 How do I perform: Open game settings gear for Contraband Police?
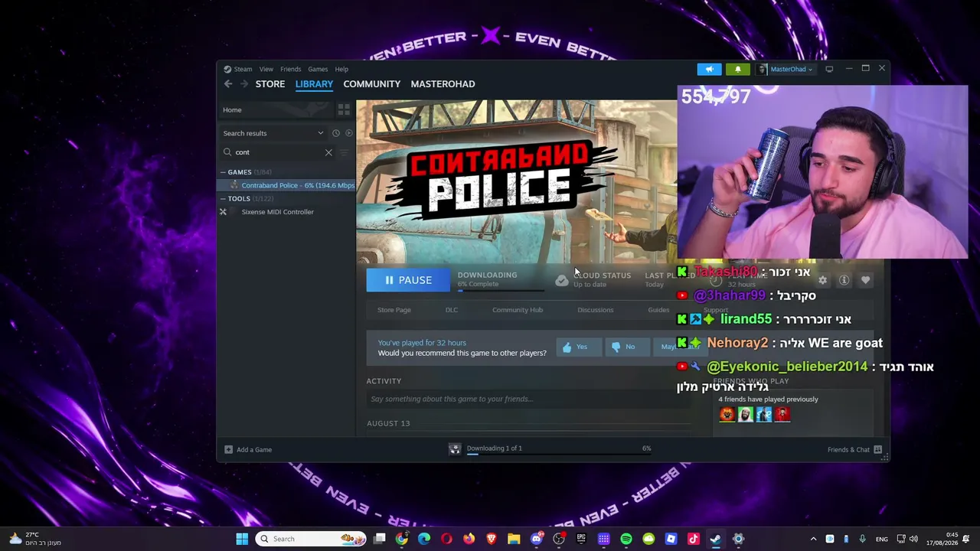click(822, 280)
